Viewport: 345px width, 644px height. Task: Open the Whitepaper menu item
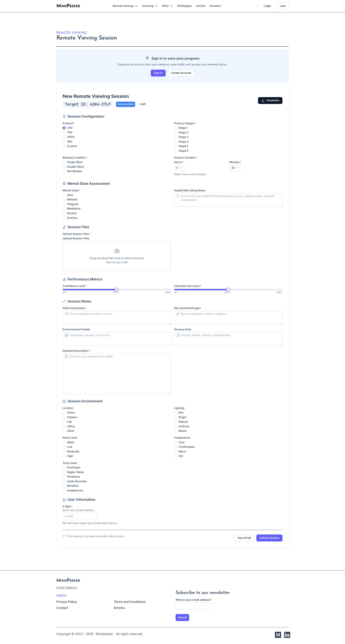[184, 6]
